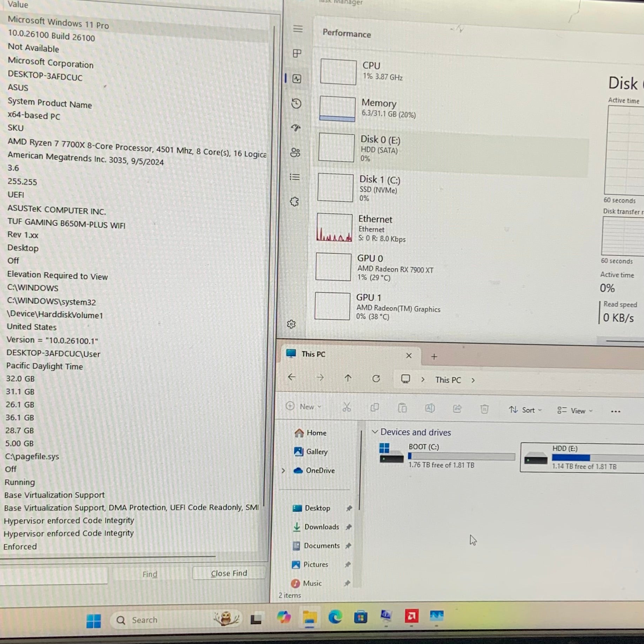Select the HDD (E:) drive

coord(583,458)
